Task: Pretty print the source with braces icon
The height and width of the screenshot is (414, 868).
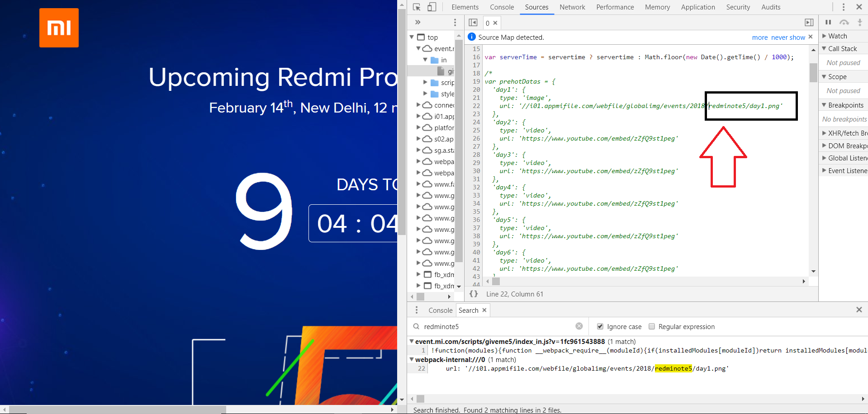Action: pos(474,294)
